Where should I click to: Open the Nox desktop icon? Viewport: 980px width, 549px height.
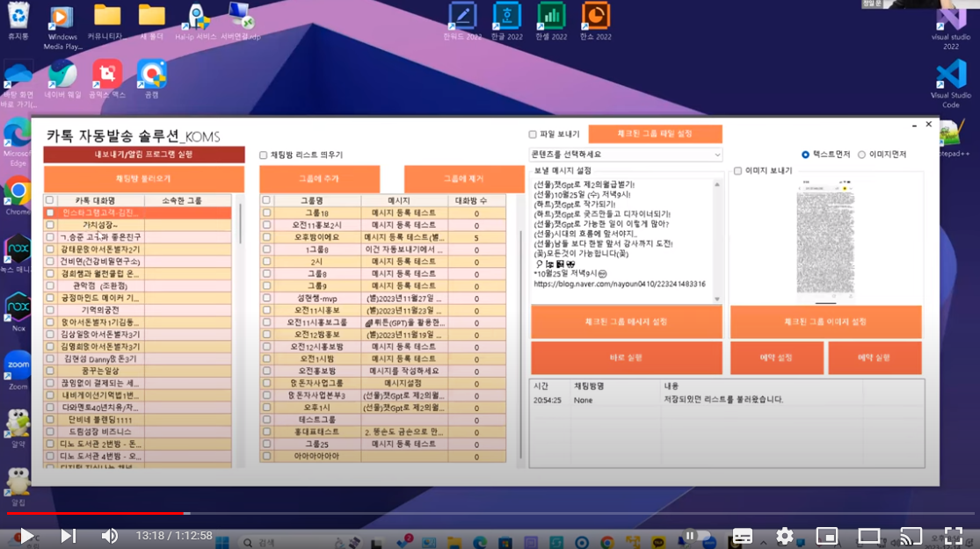tap(18, 311)
